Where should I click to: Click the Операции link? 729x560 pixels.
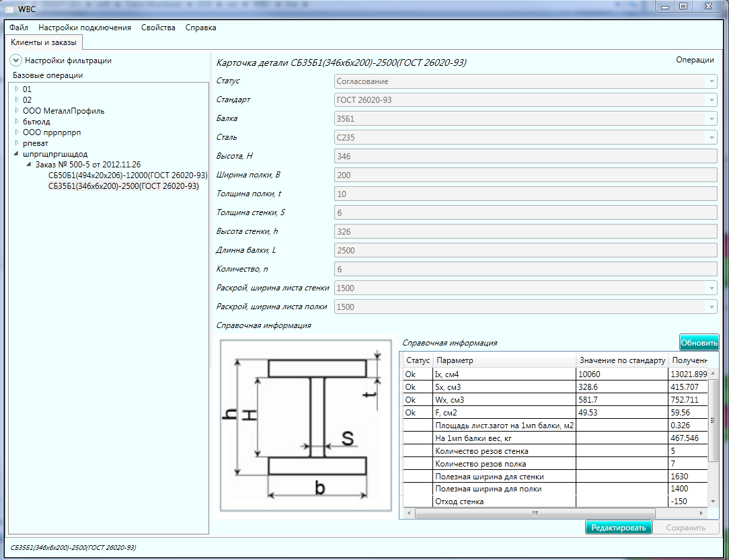click(695, 60)
